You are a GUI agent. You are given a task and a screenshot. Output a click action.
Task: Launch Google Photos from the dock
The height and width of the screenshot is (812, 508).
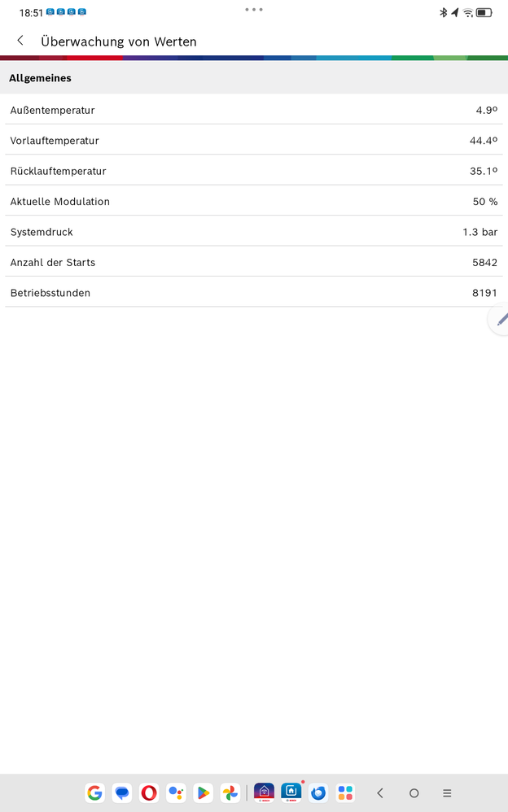point(230,792)
